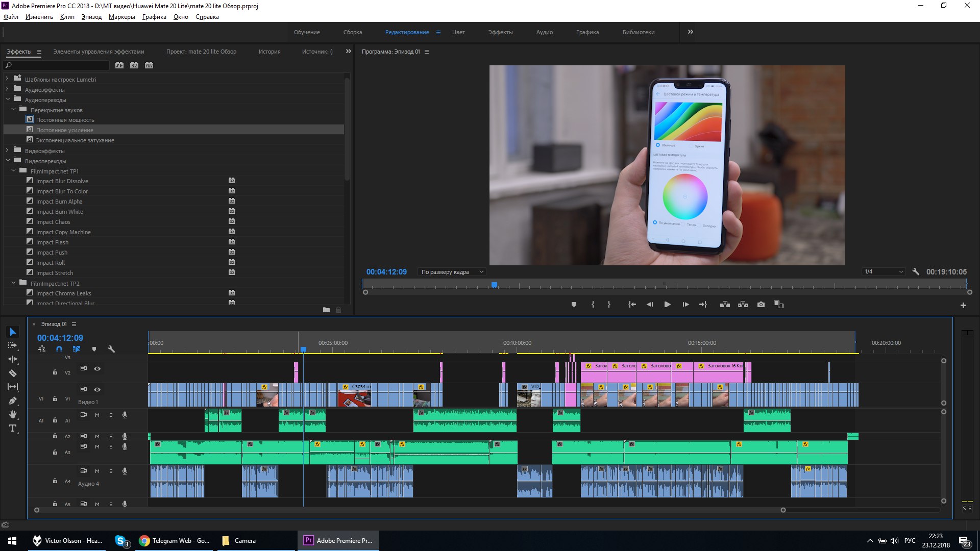The height and width of the screenshot is (551, 980).
Task: Collapse FilmImpact.net TP2 folder
Action: (x=13, y=283)
